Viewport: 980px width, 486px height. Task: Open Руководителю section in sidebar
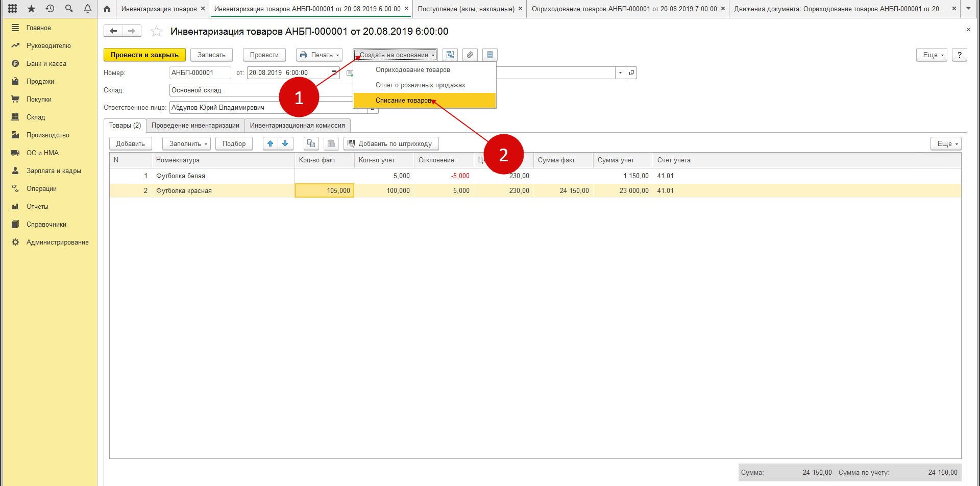50,45
